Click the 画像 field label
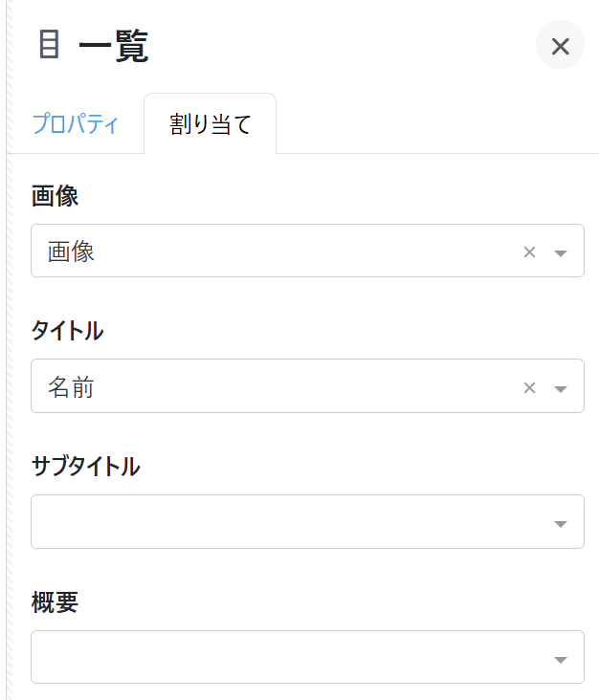 [55, 196]
